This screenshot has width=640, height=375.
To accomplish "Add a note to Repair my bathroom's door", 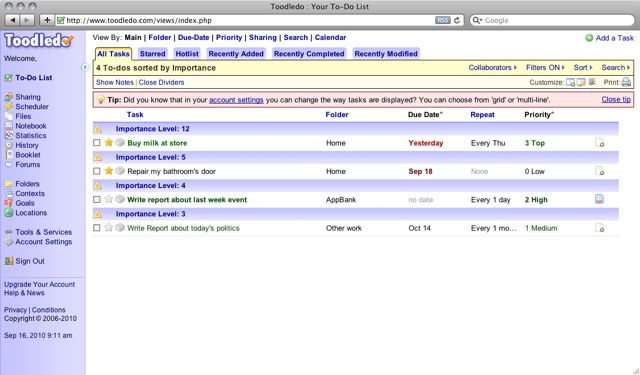I will click(599, 171).
